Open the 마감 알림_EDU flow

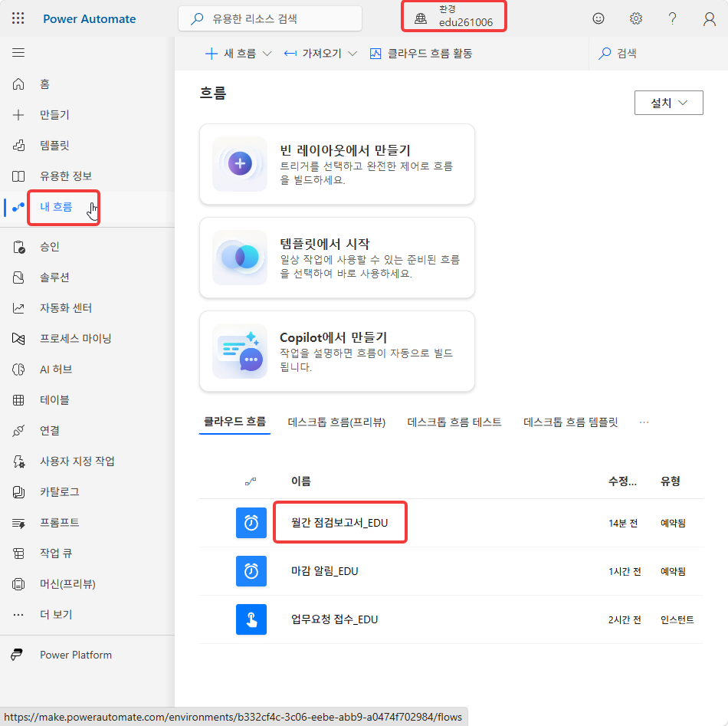click(x=325, y=571)
